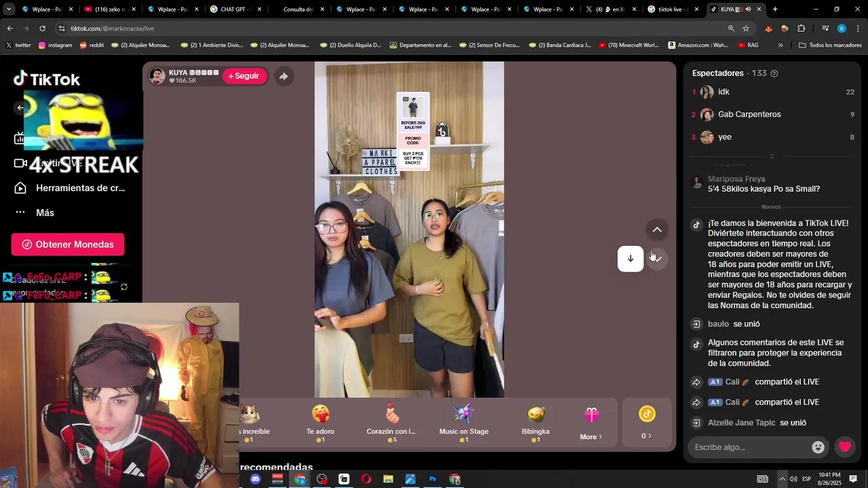Click the TikTok logo
Image resolution: width=868 pixels, height=488 pixels.
point(46,79)
